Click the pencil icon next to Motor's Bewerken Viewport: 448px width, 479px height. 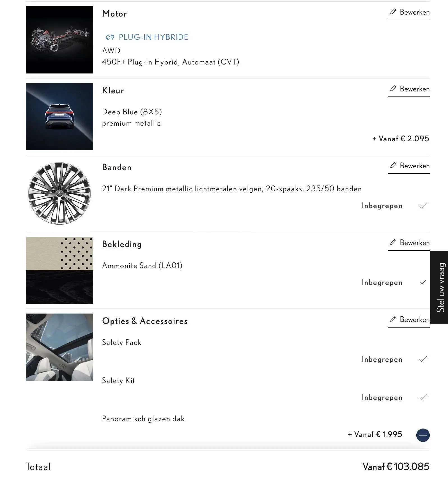[393, 12]
